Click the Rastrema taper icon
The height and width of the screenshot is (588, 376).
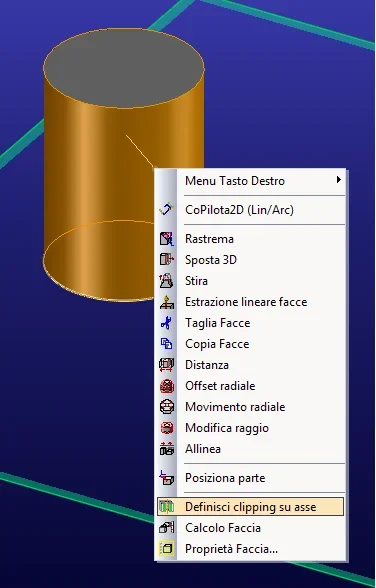(x=167, y=239)
